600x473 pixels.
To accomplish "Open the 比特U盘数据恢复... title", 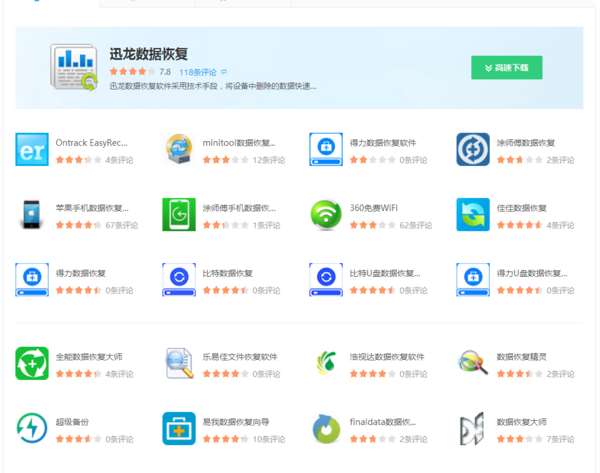I will [x=385, y=273].
